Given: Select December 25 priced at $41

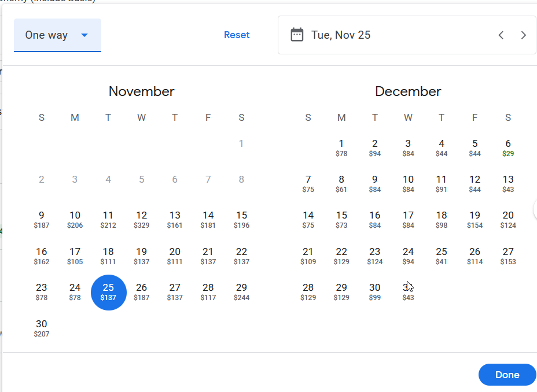Looking at the screenshot, I should [442, 256].
